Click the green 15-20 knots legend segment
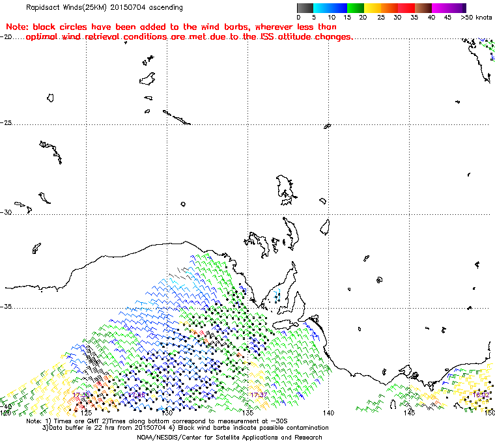Viewport: 495px width, 448px height. [356, 8]
